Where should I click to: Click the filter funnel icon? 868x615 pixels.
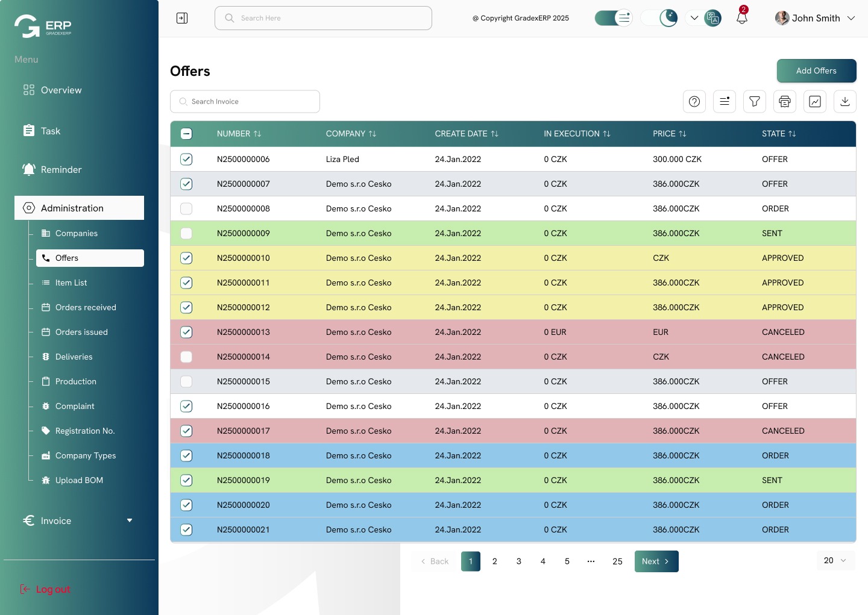755,102
